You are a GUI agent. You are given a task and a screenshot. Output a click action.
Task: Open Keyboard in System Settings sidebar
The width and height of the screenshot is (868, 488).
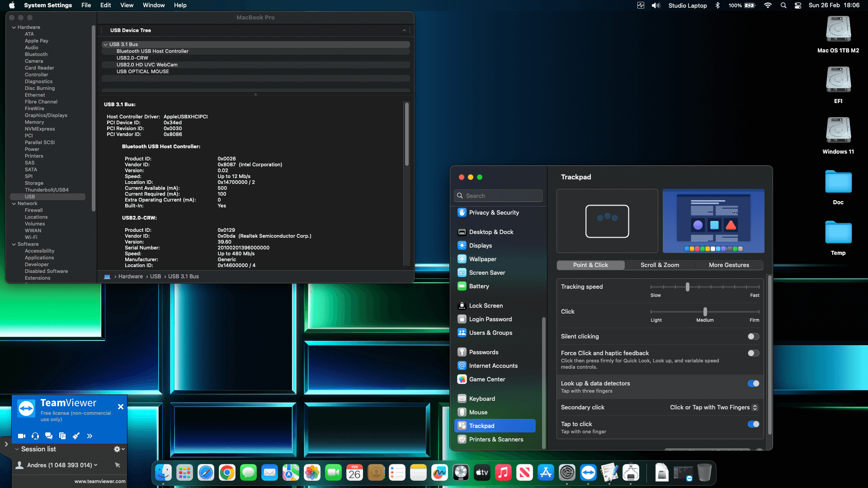[495, 399]
